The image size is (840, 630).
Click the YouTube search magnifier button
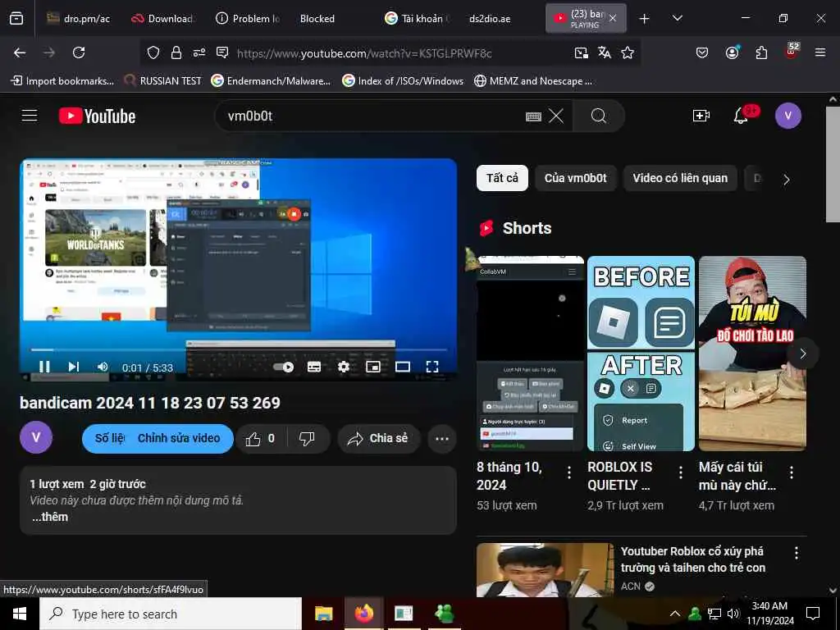click(x=599, y=116)
